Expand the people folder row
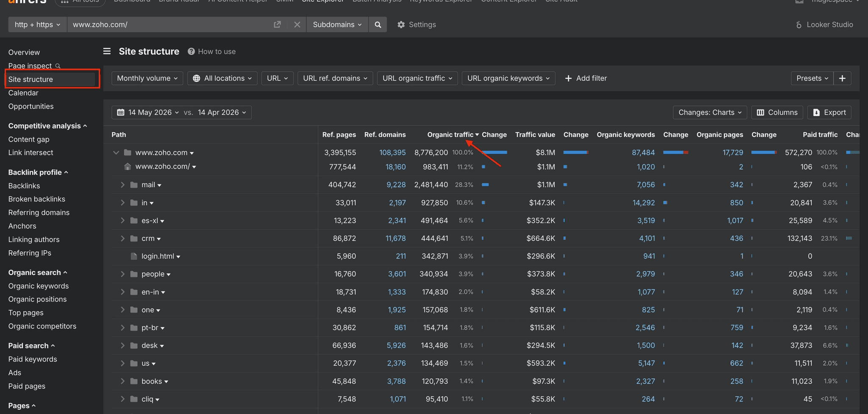The image size is (868, 414). 122,274
